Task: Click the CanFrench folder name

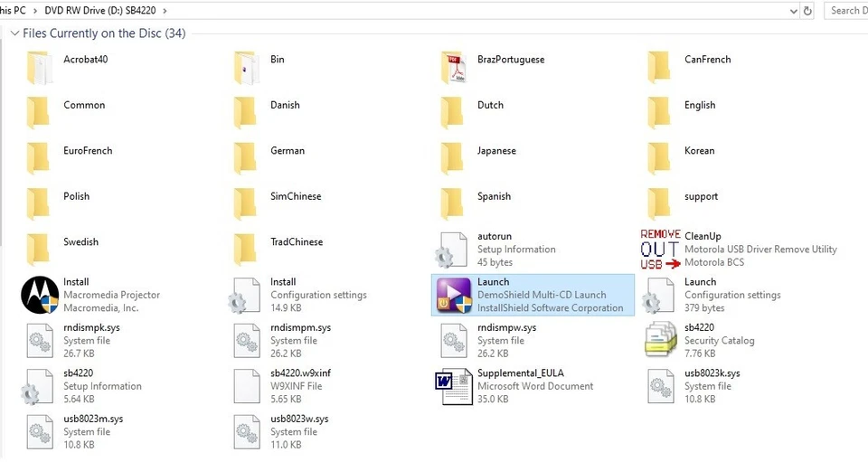Action: [707, 59]
